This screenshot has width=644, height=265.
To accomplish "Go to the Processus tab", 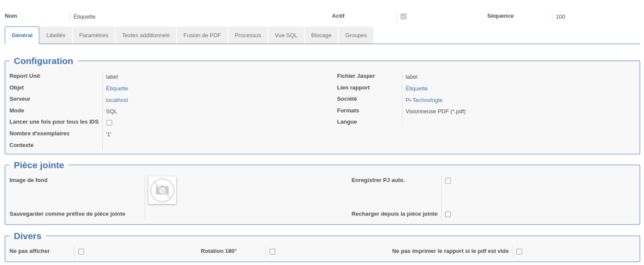I will pyautogui.click(x=248, y=35).
